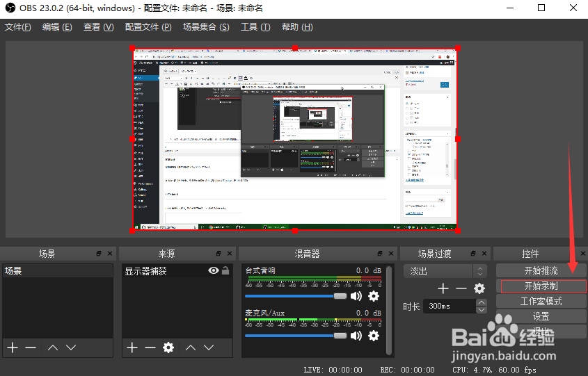Image resolution: width=588 pixels, height=376 pixels.
Task: Select 显示器捕获 source row
Action: click(177, 270)
